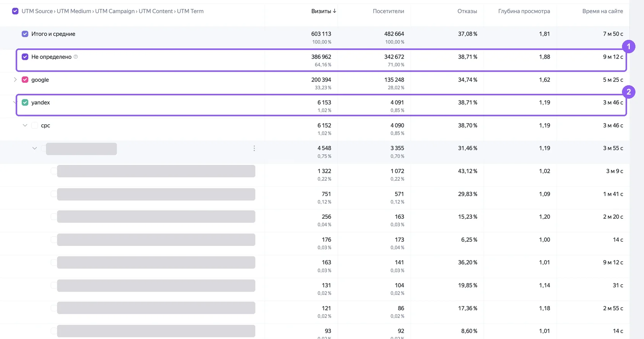
Task: Tick the checkbox in the 1 322 visits row
Action: (x=54, y=171)
